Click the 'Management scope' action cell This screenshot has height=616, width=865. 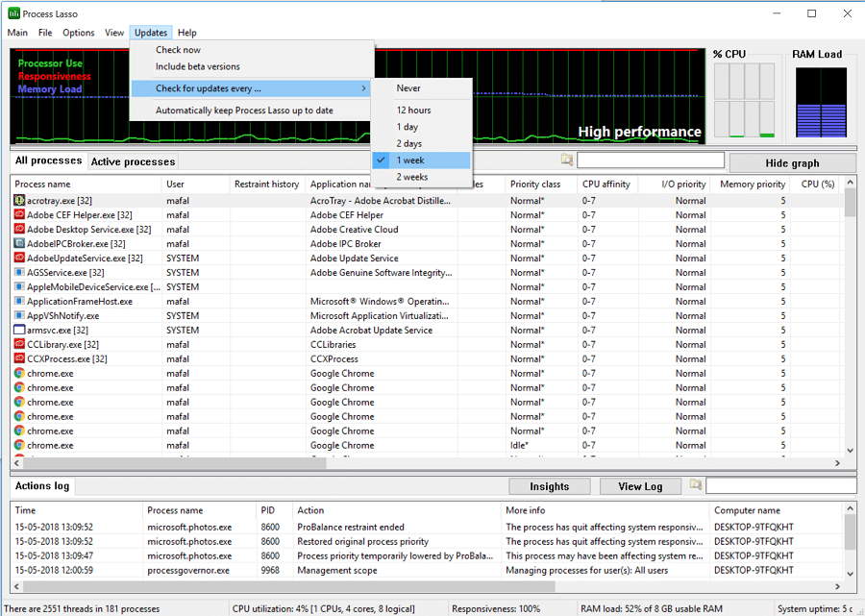tap(337, 570)
